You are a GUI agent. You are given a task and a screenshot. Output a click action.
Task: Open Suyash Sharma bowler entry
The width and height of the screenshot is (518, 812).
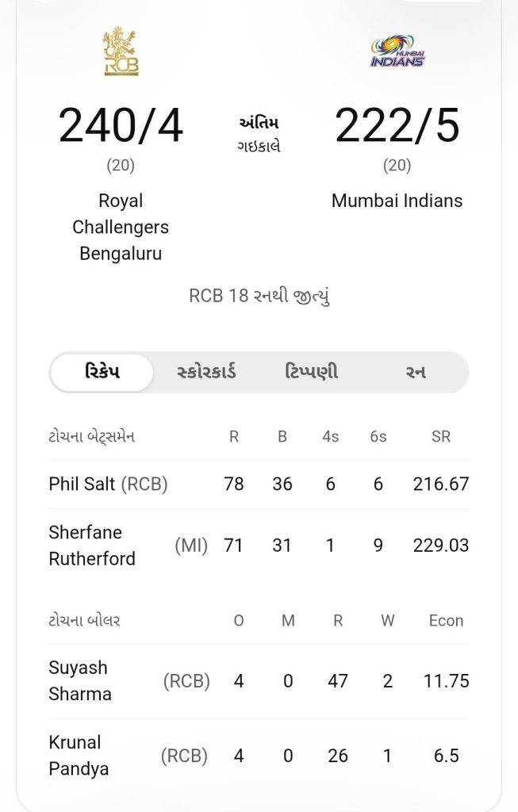(79, 680)
